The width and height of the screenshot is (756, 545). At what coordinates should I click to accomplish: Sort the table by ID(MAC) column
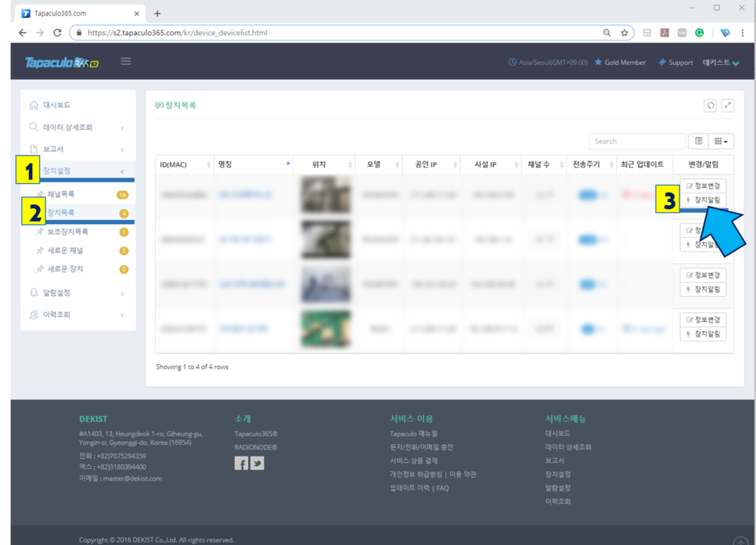click(184, 164)
